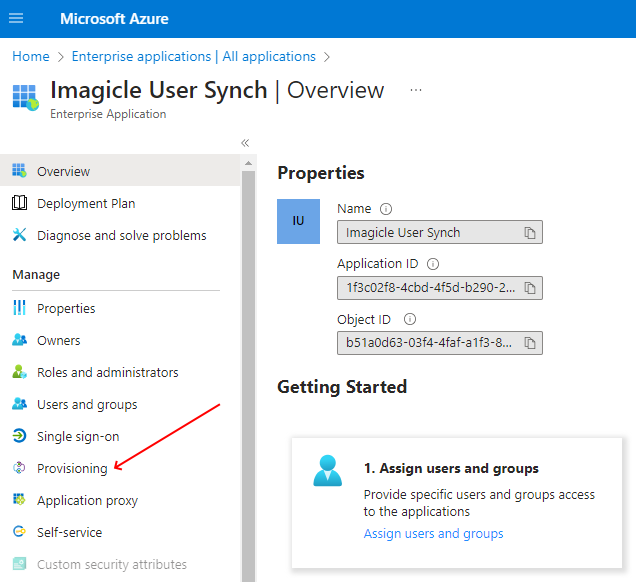636x582 pixels.
Task: Show info tooltip next to Object ID
Action: [x=409, y=319]
